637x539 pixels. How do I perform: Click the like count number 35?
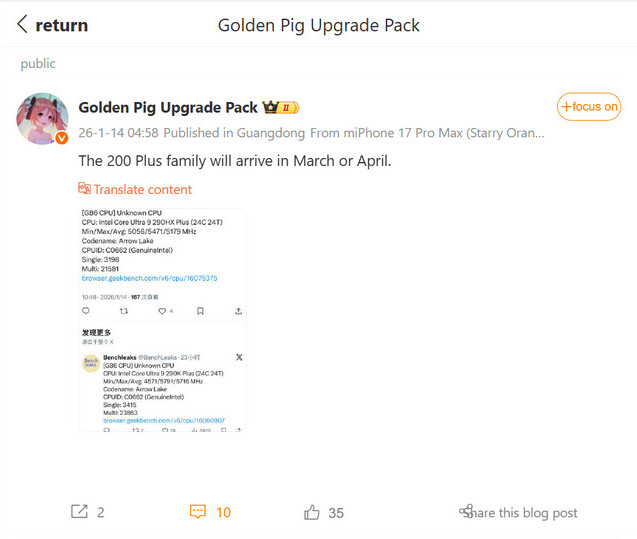[336, 513]
